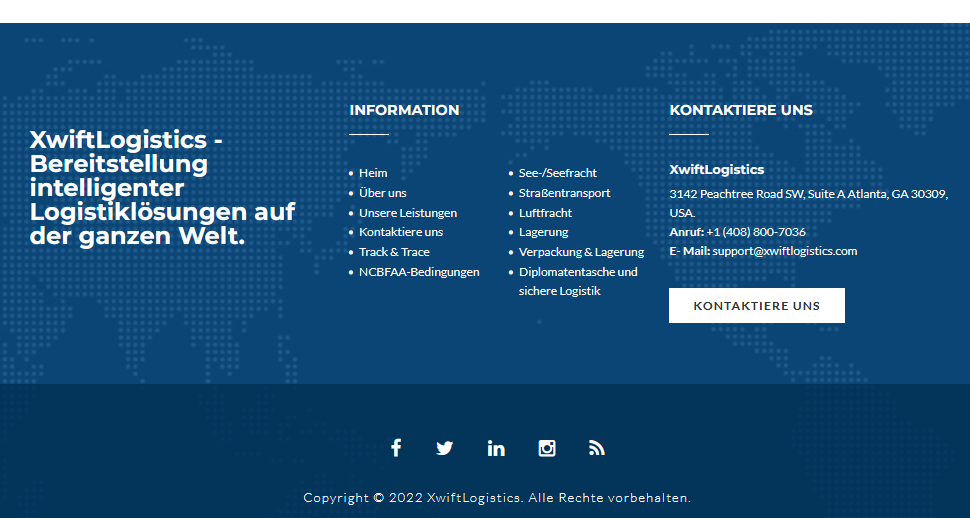Click the E- Mail label

(690, 251)
